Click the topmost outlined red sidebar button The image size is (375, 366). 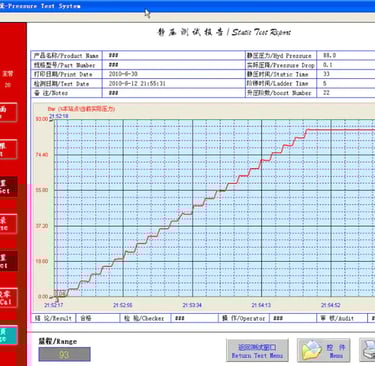[x=8, y=112]
